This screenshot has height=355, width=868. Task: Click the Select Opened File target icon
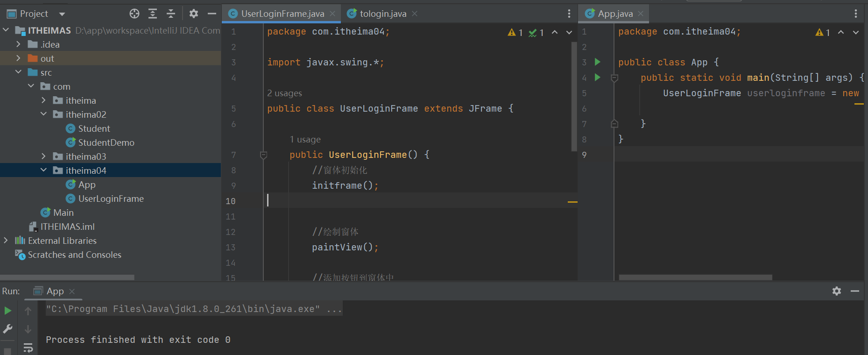[x=134, y=14]
